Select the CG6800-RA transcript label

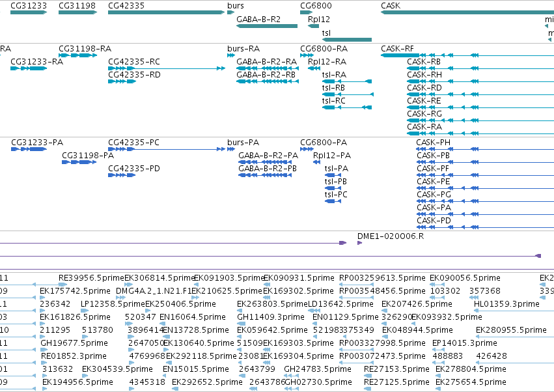324,48
